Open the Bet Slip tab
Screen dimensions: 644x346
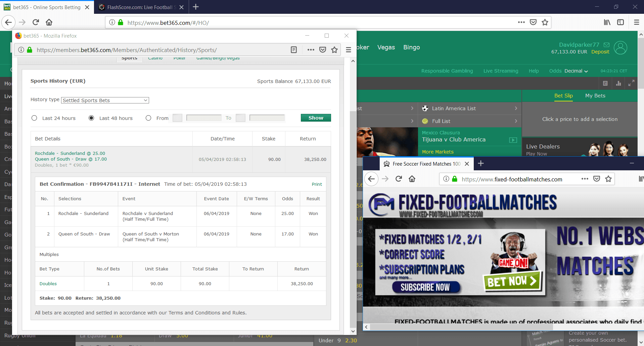pos(563,96)
